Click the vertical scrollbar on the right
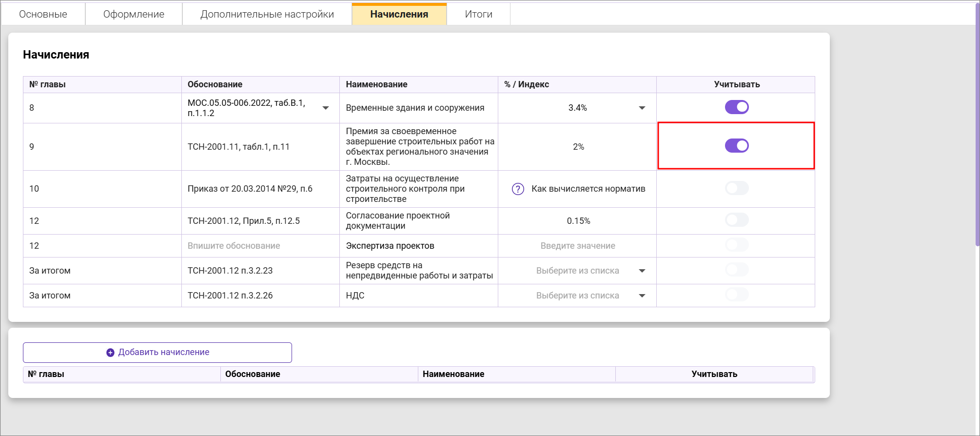The height and width of the screenshot is (436, 980). (x=977, y=124)
